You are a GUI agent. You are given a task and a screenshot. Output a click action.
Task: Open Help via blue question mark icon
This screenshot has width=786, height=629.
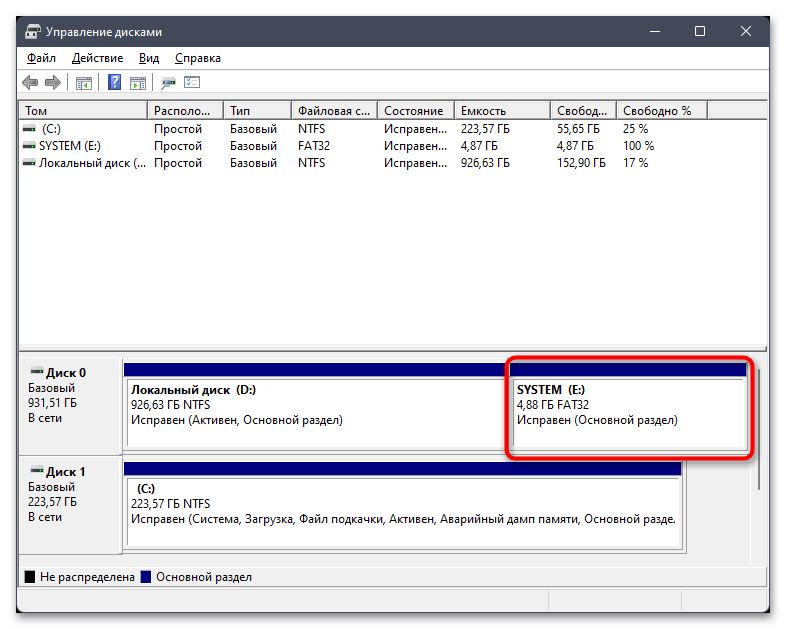(x=114, y=82)
